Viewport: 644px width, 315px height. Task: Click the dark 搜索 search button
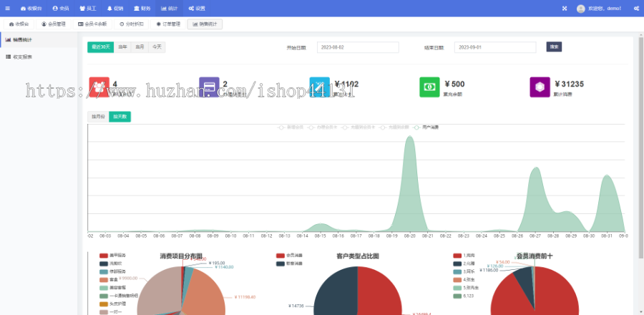pos(554,47)
